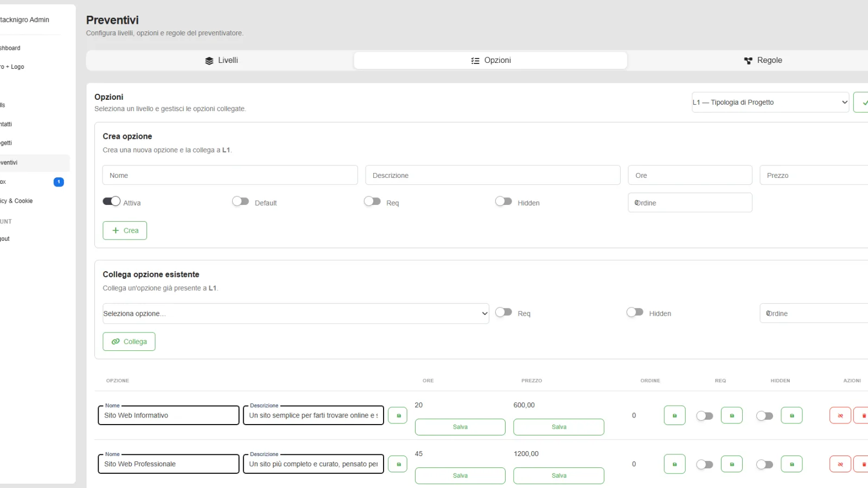Save ordine for Sito Web Informativo row
The width and height of the screenshot is (868, 488).
674,415
